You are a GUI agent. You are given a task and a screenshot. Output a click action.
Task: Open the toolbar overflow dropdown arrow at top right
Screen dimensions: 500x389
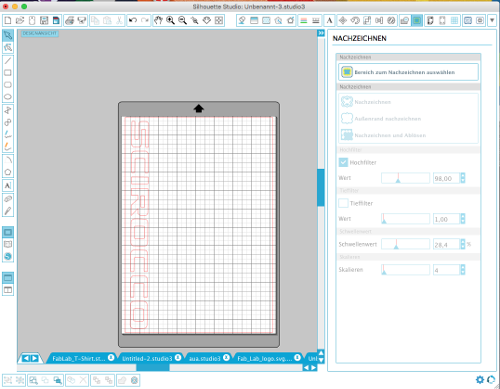(492, 21)
